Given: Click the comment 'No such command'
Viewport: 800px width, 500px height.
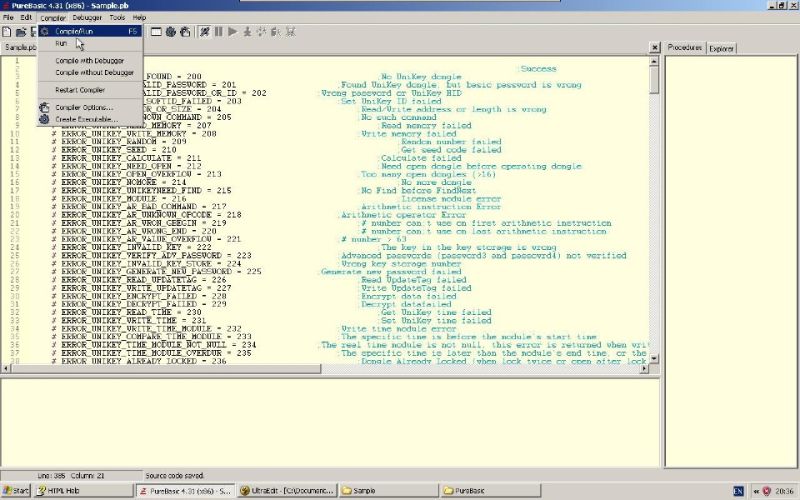Looking at the screenshot, I should tap(398, 117).
